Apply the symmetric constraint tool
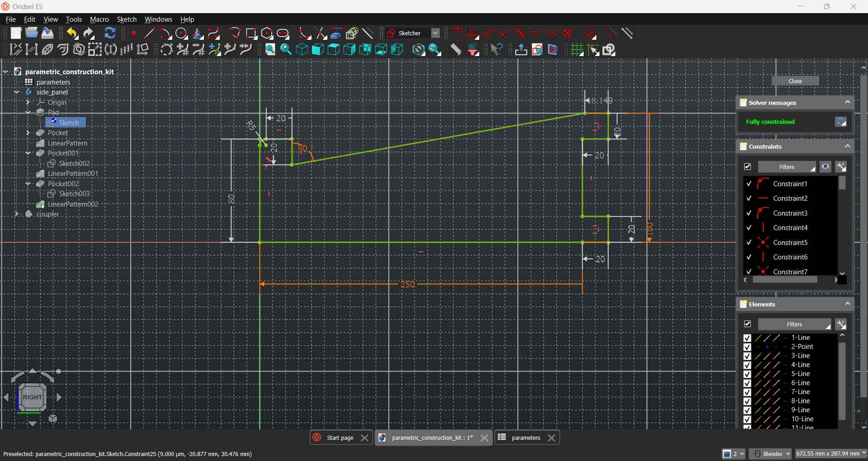868x461 pixels. pyautogui.click(x=552, y=33)
